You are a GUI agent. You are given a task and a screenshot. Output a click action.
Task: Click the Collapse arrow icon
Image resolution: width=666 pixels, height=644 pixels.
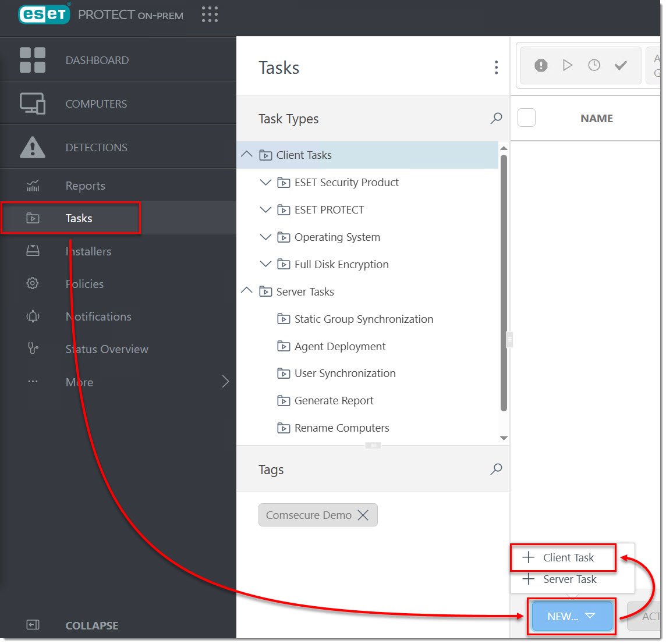(x=33, y=625)
